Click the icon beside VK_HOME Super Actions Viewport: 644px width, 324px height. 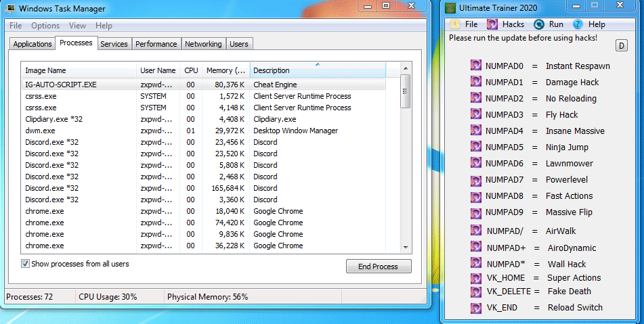(476, 277)
